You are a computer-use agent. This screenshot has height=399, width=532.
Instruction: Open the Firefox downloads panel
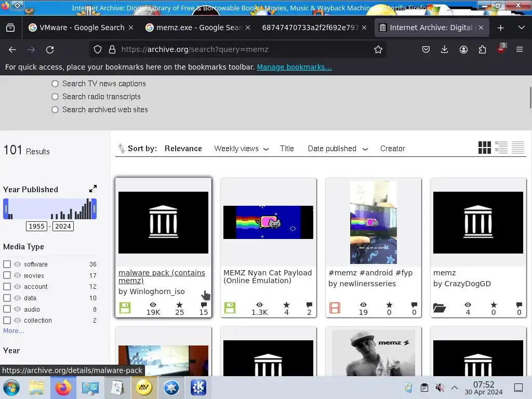(445, 49)
